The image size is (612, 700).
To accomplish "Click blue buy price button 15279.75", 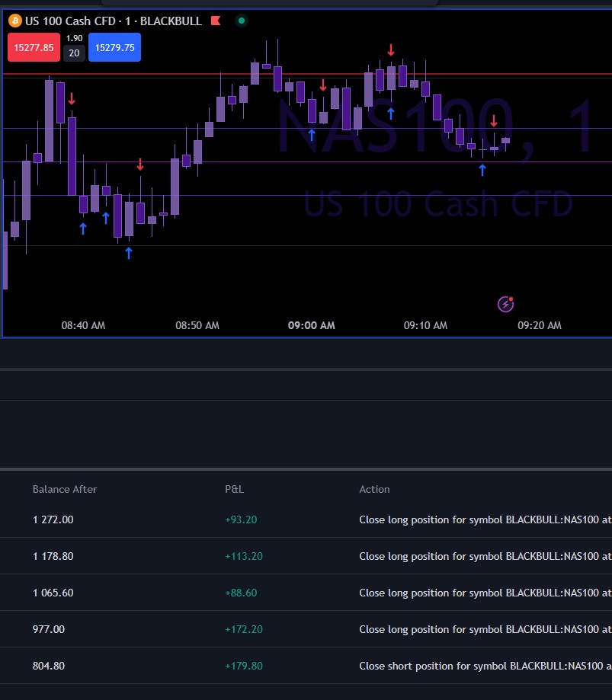I will 115,47.
